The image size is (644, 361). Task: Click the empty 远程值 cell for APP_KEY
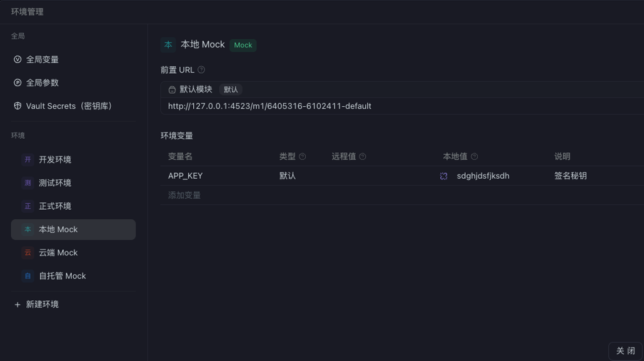click(x=382, y=176)
